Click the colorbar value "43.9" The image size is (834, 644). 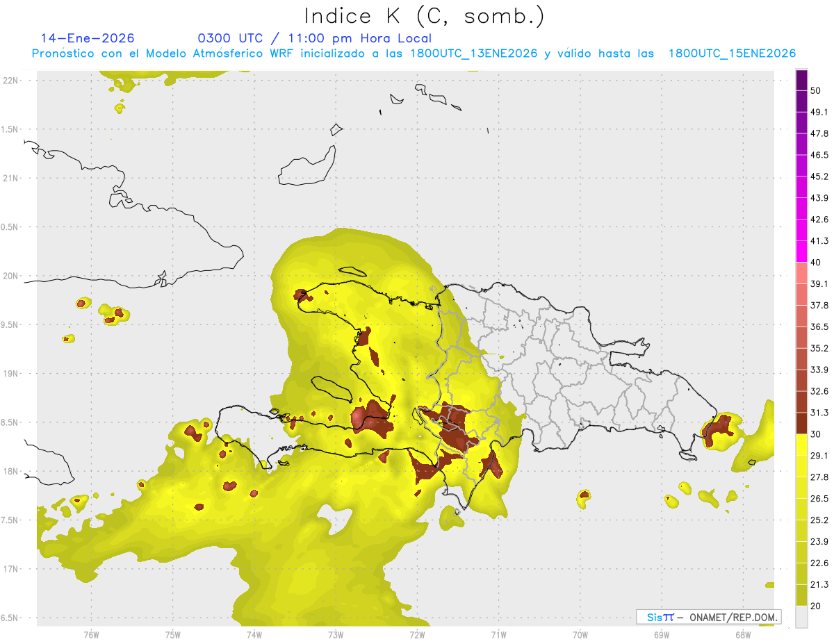coord(819,198)
